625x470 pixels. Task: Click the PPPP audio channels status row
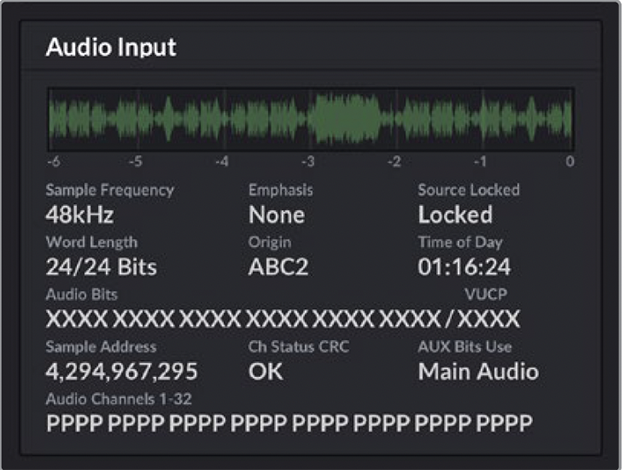pyautogui.click(x=289, y=423)
